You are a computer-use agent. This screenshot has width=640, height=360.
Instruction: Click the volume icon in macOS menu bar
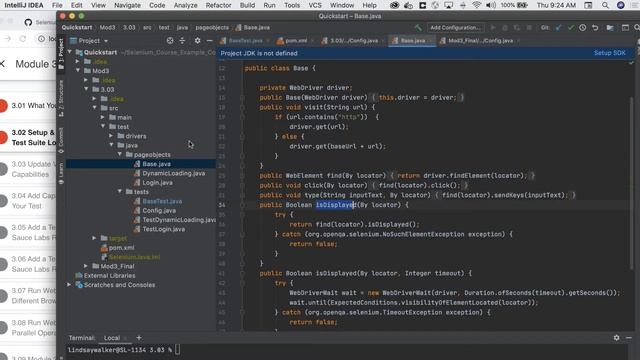pyautogui.click(x=491, y=5)
